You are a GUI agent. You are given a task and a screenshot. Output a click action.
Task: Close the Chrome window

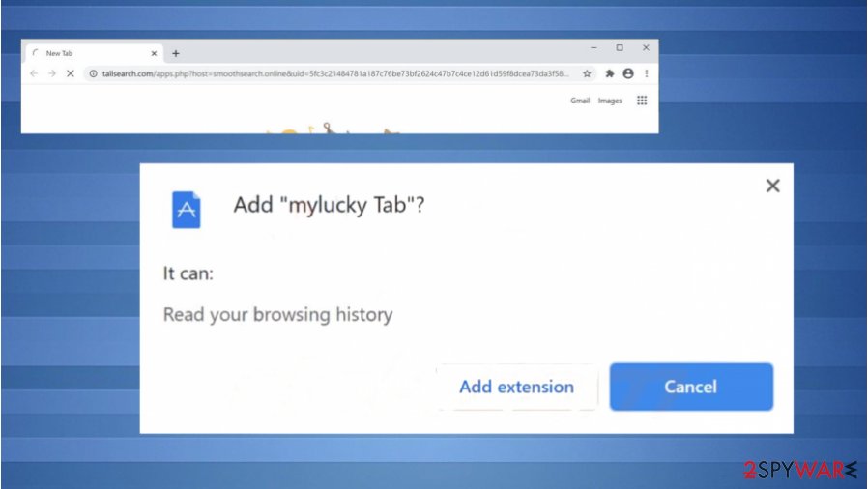point(646,48)
